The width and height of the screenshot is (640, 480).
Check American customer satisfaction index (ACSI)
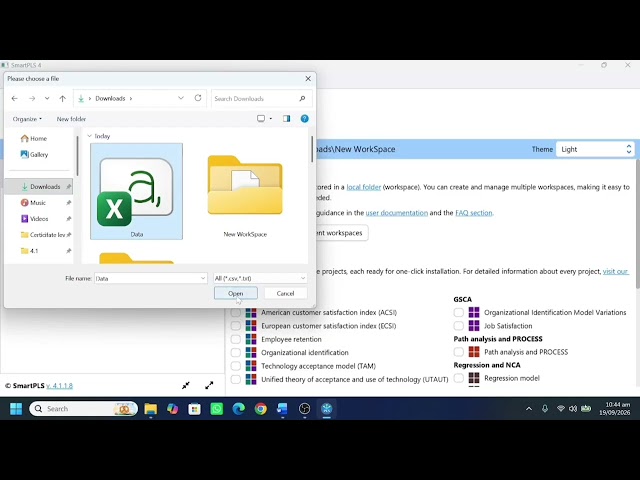click(236, 313)
